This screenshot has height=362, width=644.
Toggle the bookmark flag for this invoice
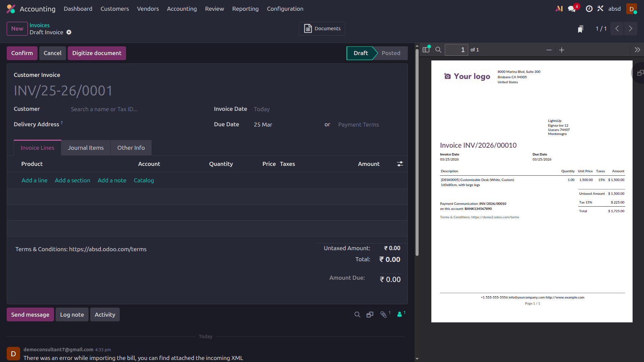click(581, 29)
